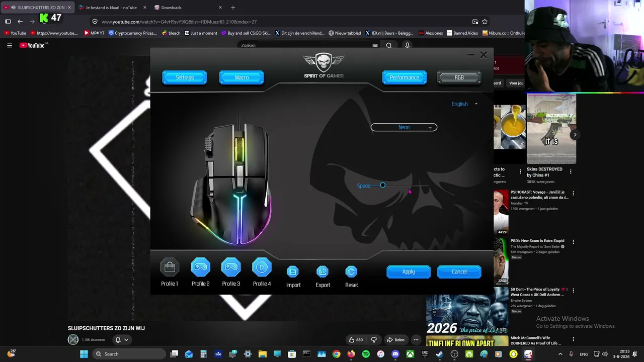Reset the mouse settings to default
Viewport: 644px width, 362px height.
pos(351,271)
